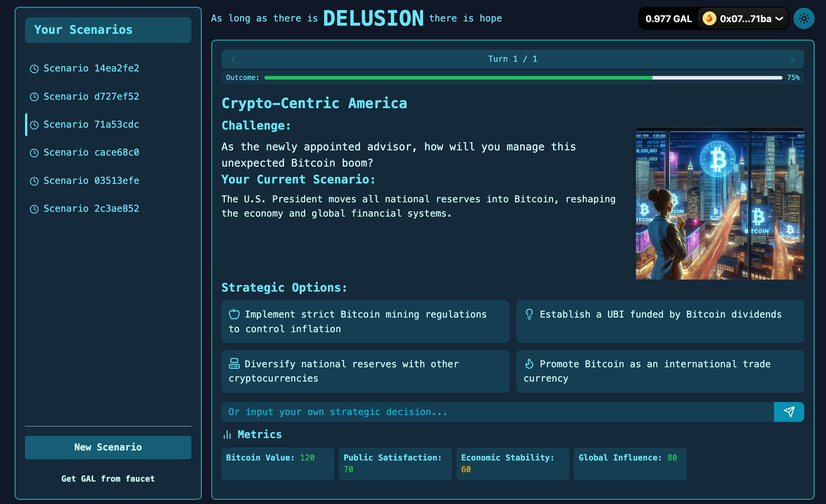Viewport: 826px width, 504px height.
Task: Click the Global Influence: 80 metric
Action: coord(630,464)
